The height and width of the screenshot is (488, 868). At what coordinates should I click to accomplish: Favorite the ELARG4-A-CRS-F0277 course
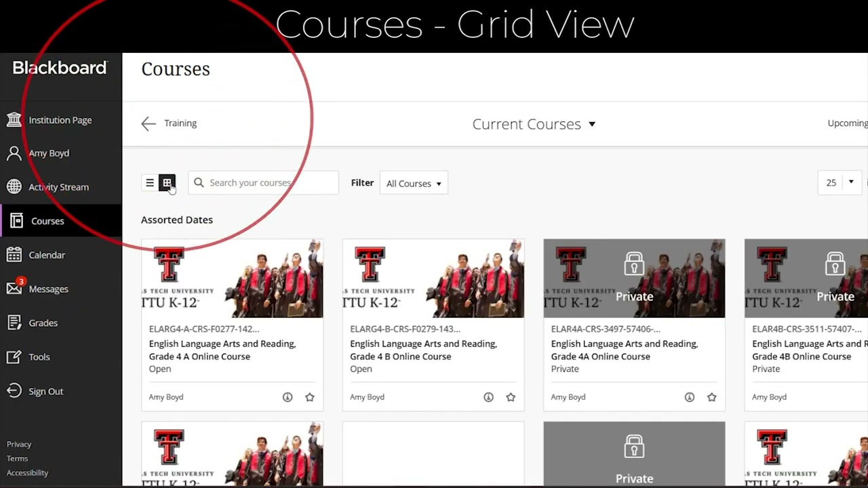[x=310, y=397]
